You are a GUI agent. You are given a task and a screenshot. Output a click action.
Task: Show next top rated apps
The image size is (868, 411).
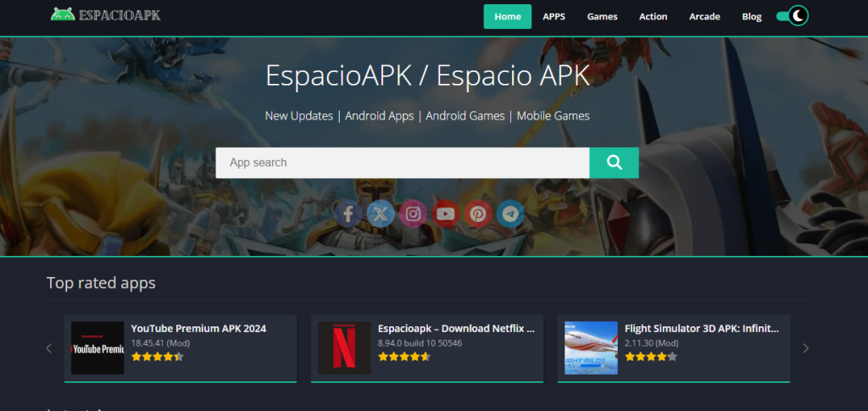pyautogui.click(x=805, y=348)
